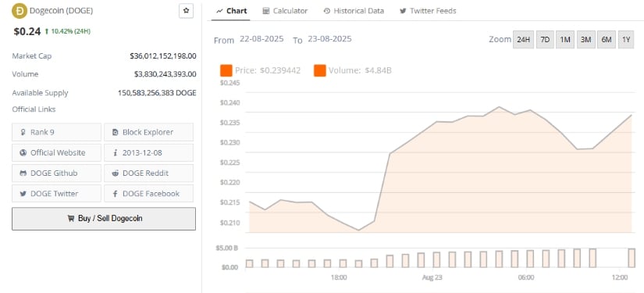644x293 pixels.
Task: Toggle the Volume series orange swatch
Action: click(x=320, y=70)
